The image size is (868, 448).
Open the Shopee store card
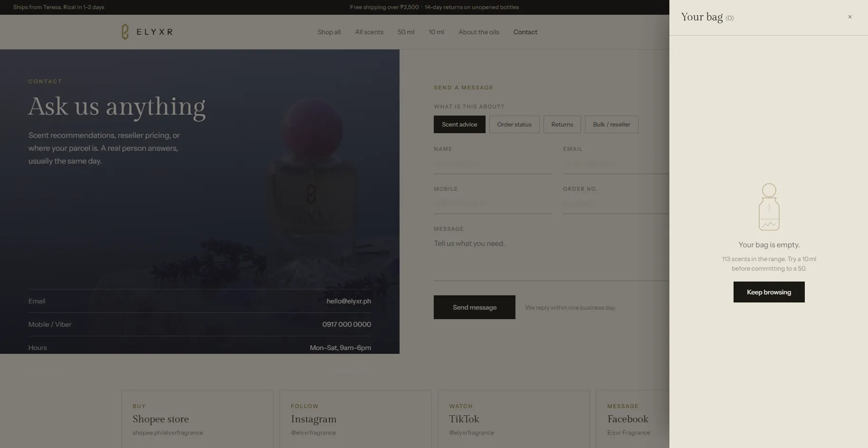click(x=197, y=419)
